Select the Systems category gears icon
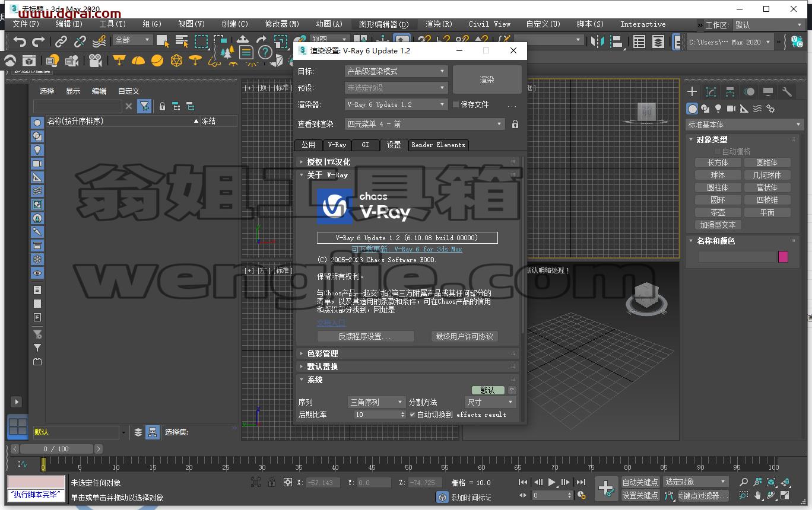This screenshot has width=812, height=510. (770, 109)
